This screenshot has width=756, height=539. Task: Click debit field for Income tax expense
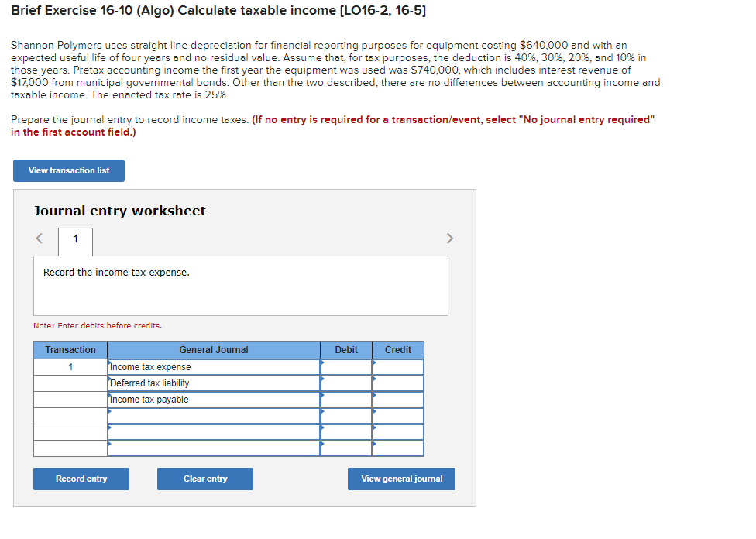tap(345, 366)
